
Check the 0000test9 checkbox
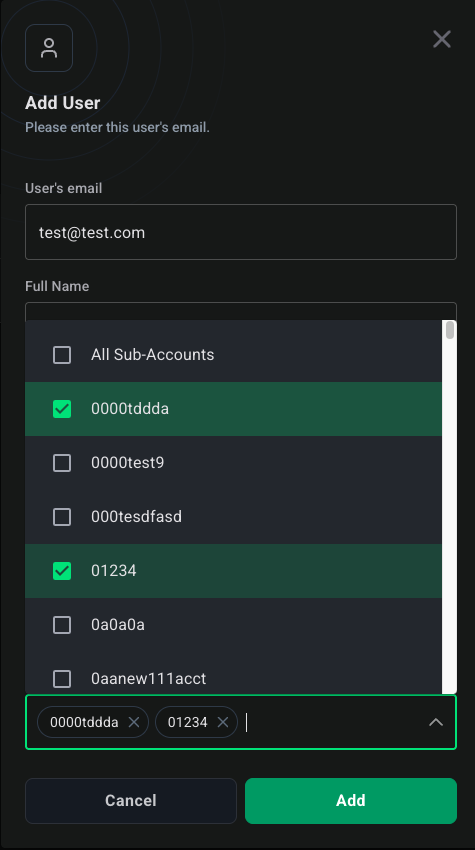[62, 463]
